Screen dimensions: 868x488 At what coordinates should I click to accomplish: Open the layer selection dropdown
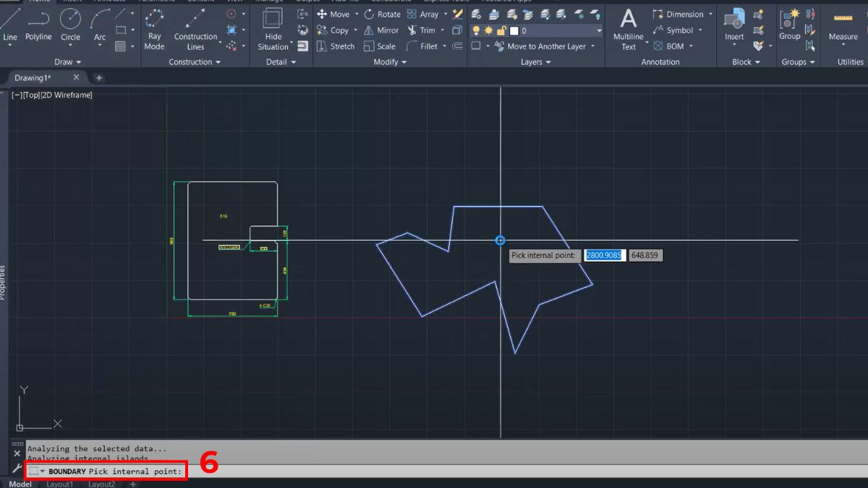(x=599, y=31)
